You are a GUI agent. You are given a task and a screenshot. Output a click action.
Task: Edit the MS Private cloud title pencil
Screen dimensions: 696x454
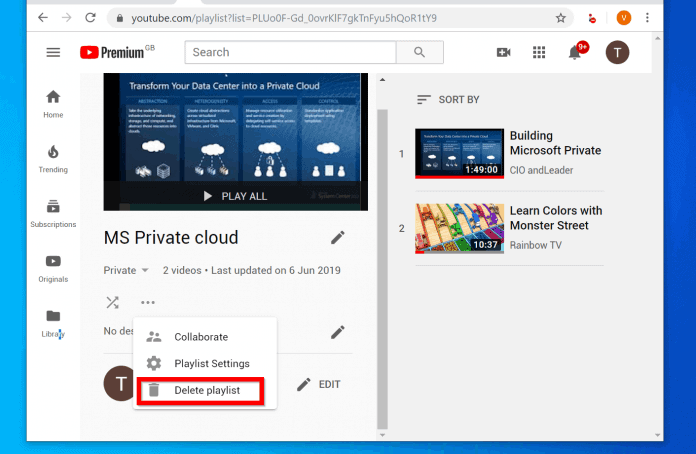point(337,237)
